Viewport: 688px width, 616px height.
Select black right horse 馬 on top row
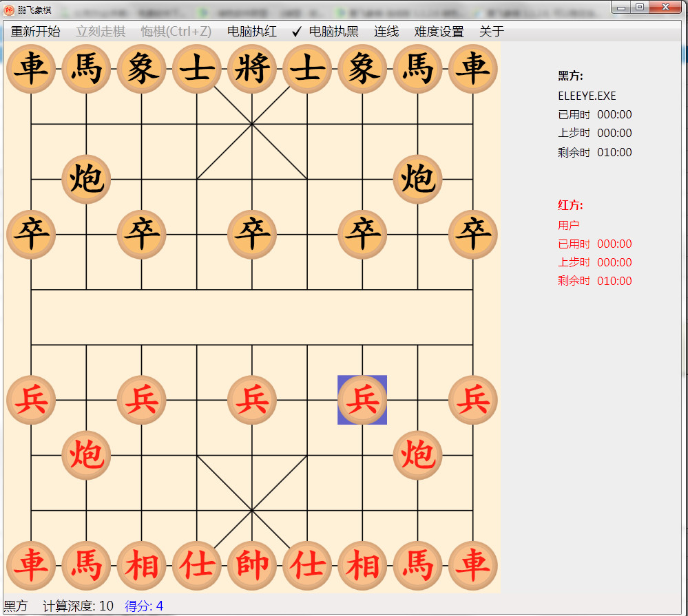pos(418,68)
